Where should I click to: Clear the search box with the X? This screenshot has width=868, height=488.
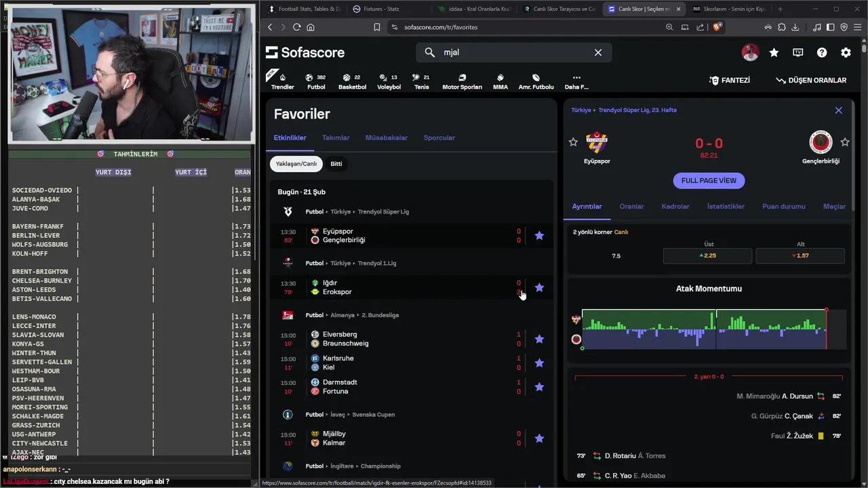(598, 52)
